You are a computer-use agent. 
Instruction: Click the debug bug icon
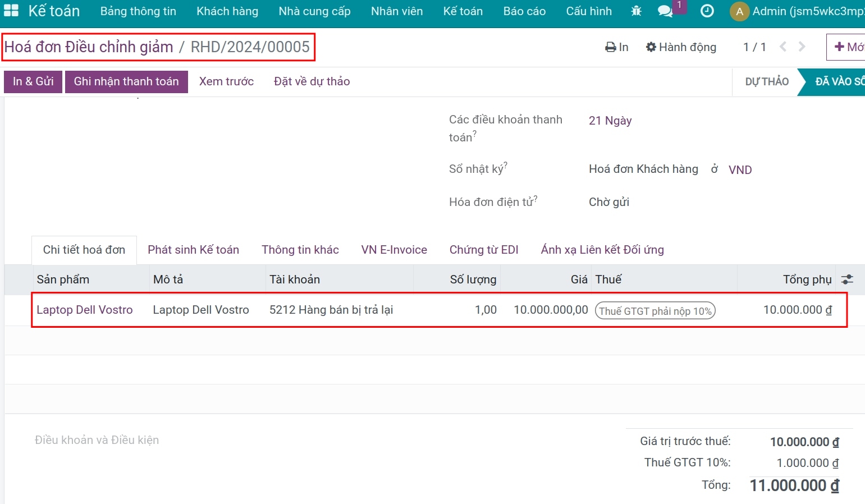(636, 11)
